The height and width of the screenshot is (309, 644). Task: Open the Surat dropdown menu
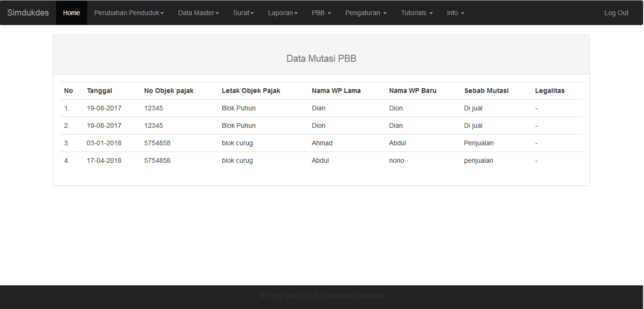click(243, 13)
